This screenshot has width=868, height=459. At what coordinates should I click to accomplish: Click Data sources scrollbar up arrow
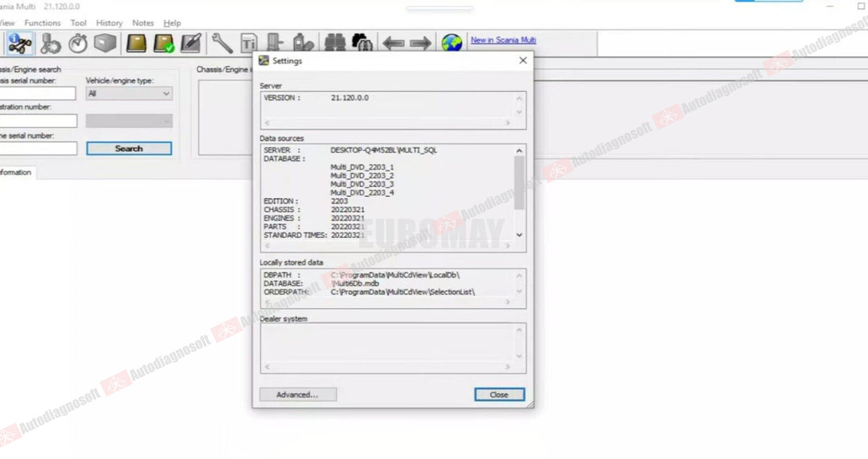tap(519, 150)
